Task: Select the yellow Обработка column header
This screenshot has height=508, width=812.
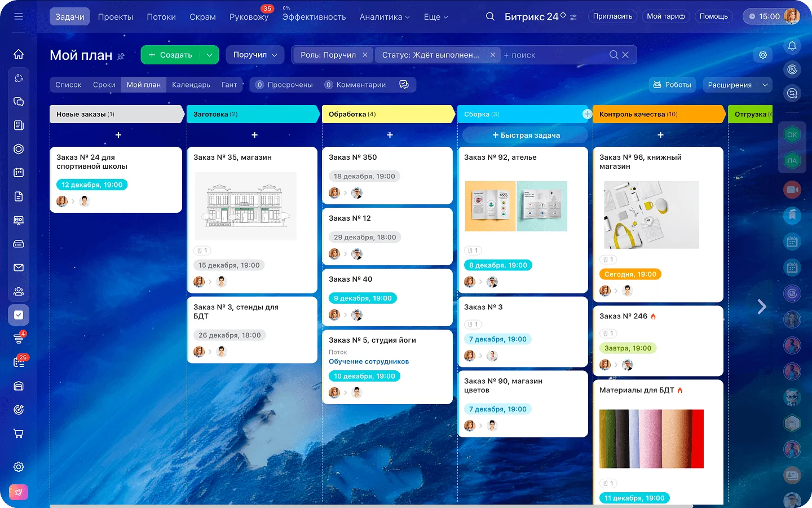Action: (388, 114)
